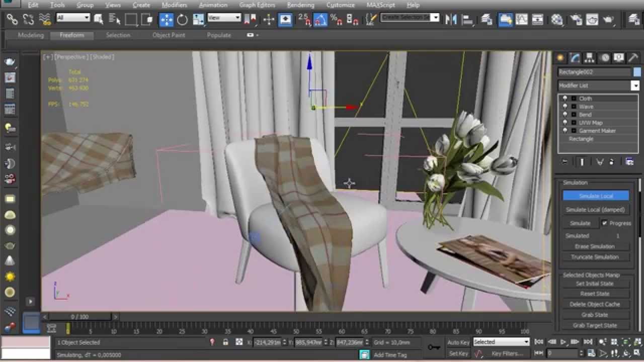Screen dimensions: 644x362
Task: Click the Erase Simulation button
Action: tap(596, 246)
